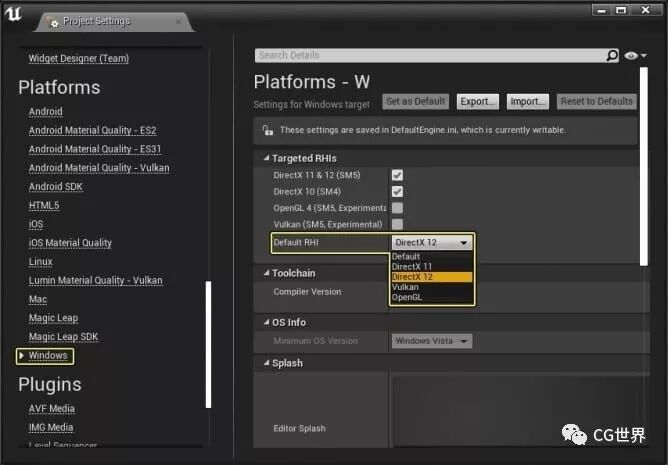Image resolution: width=668 pixels, height=465 pixels.
Task: Click Reset to Defaults button
Action: tap(596, 101)
